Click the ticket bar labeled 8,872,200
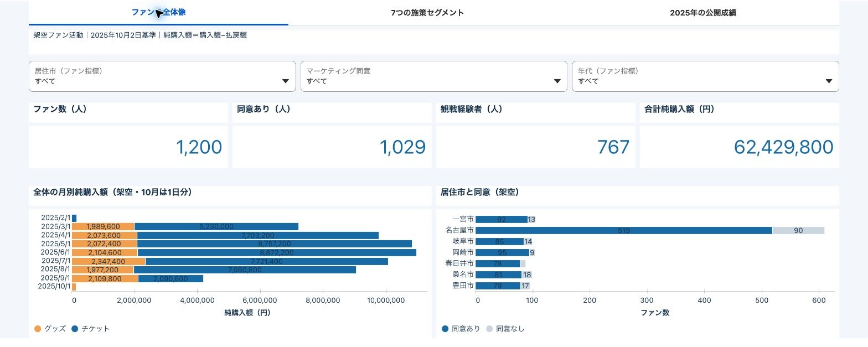 [277, 252]
